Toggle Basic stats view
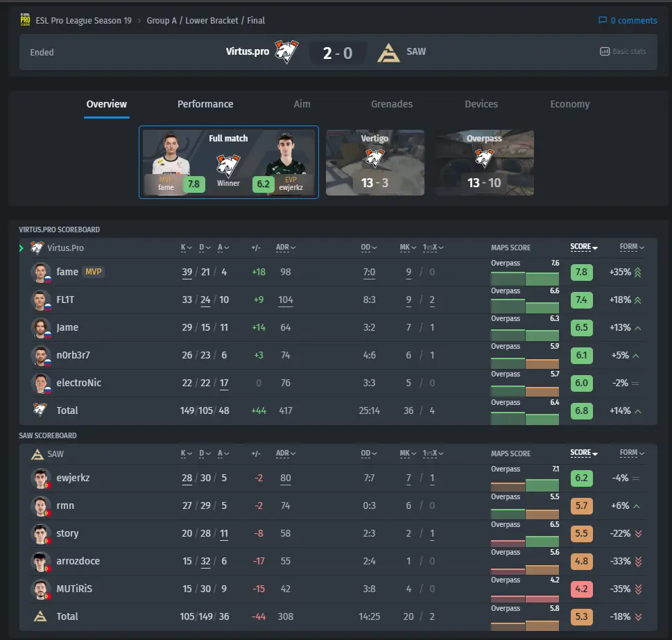672x640 pixels. point(623,51)
